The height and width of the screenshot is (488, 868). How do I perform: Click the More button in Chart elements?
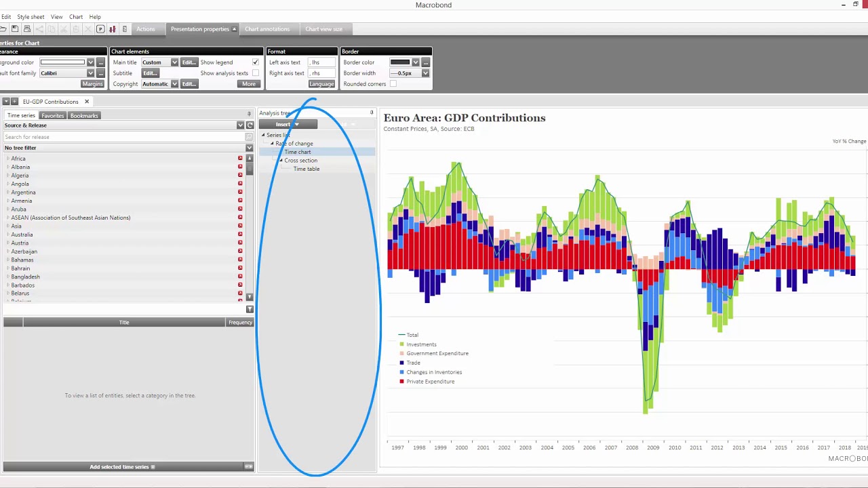pos(249,84)
